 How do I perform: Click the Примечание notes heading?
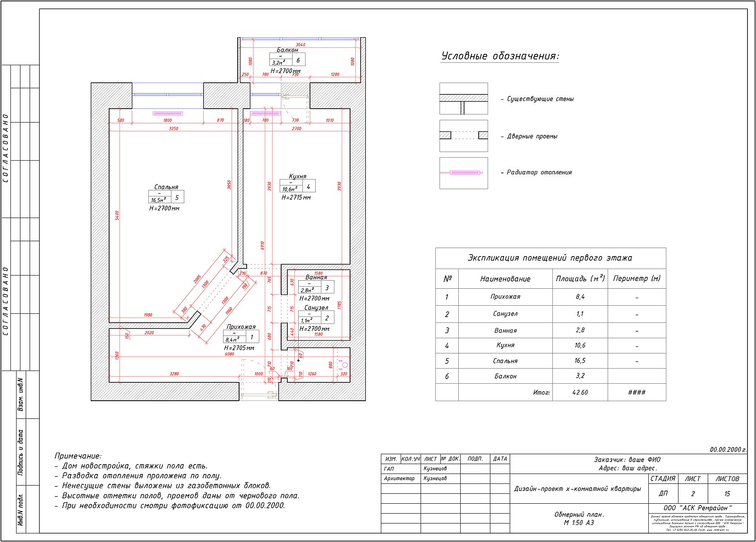[78, 456]
